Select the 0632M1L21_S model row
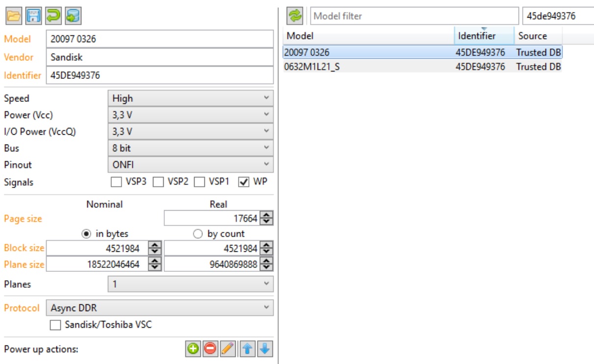 (x=422, y=66)
